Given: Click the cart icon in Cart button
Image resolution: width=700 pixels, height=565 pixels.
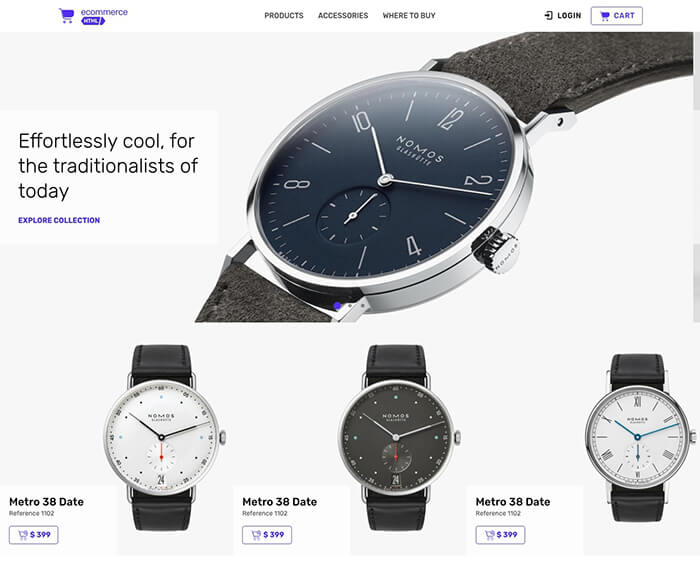Looking at the screenshot, I should pos(604,16).
